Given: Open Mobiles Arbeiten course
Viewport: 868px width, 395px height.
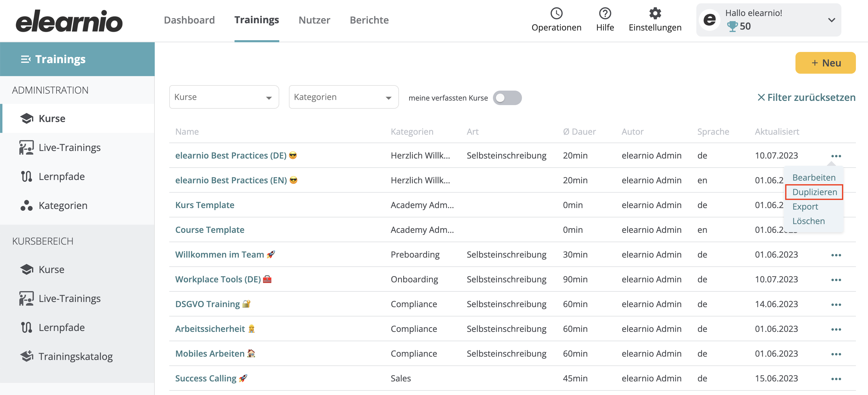Looking at the screenshot, I should click(215, 354).
